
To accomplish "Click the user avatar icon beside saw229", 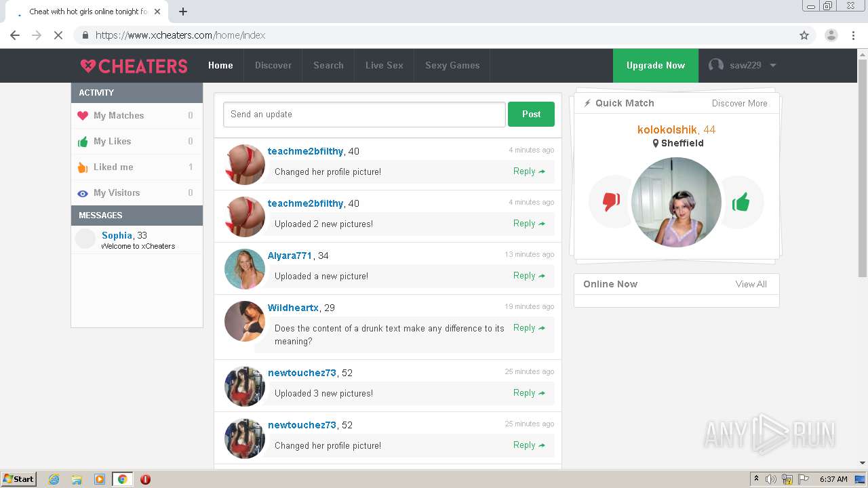I will coord(715,65).
